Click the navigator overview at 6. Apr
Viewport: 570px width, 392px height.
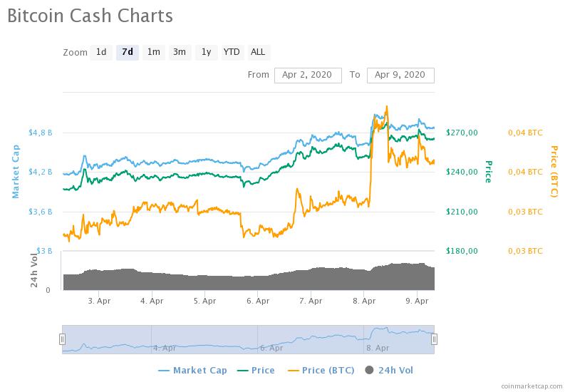[271, 348]
